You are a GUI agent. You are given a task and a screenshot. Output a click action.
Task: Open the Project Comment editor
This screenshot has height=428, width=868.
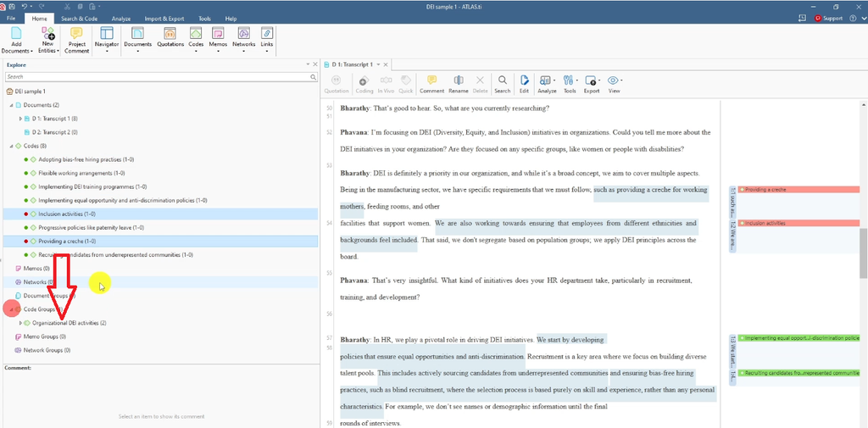[x=76, y=40]
